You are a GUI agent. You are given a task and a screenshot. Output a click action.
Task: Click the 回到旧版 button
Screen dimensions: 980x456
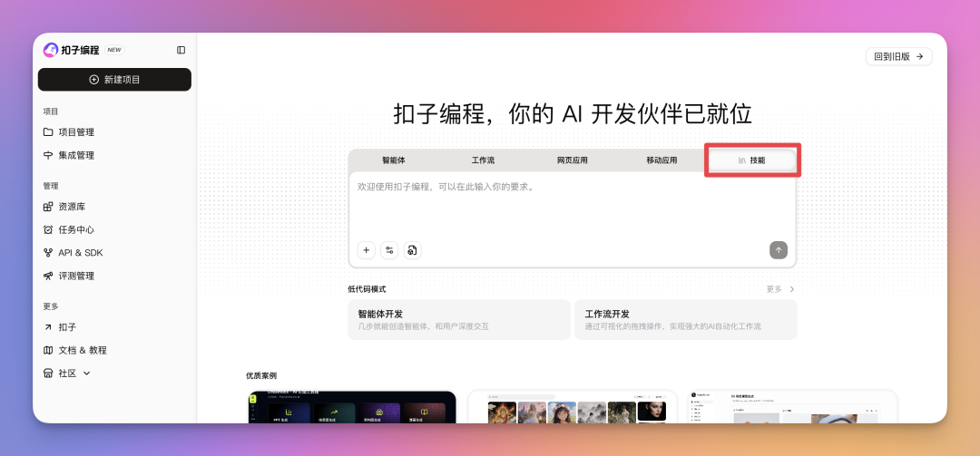(x=898, y=56)
